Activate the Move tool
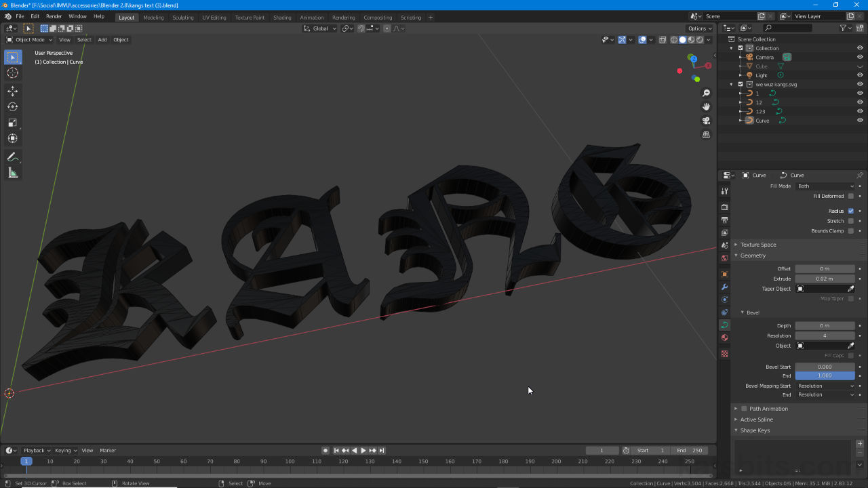The width and height of the screenshot is (868, 488). pos(13,91)
